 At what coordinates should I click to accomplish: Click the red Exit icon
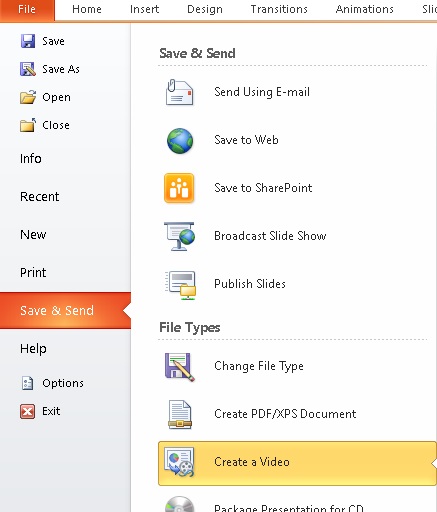27,411
